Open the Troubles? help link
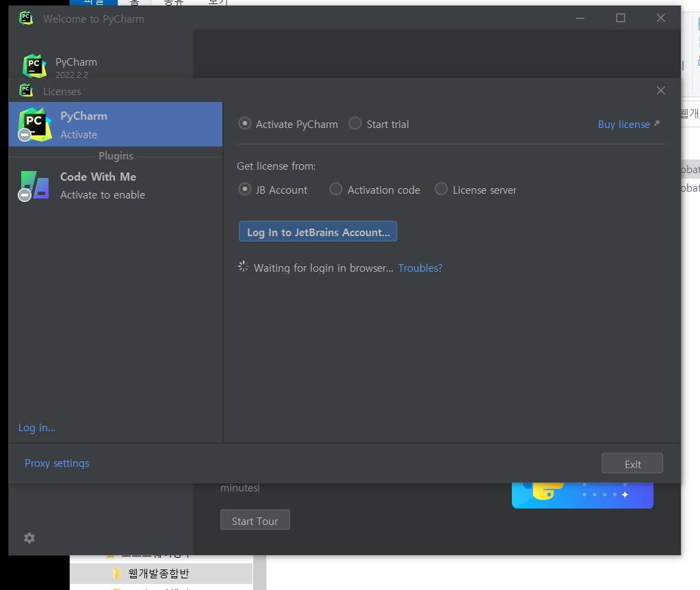 (x=420, y=268)
